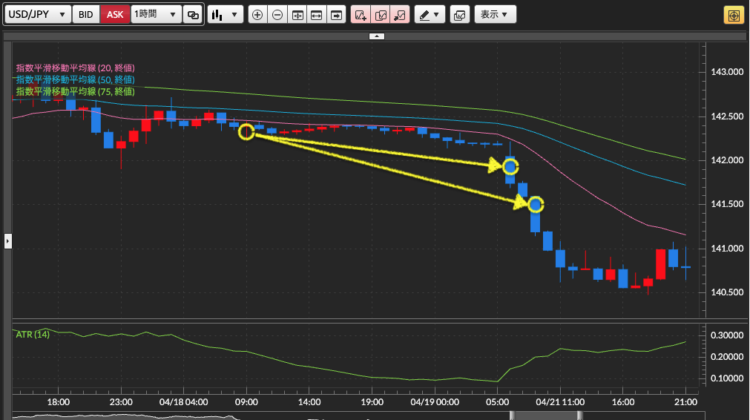
Task: Click the 0.30000 ATR axis value
Action: [x=727, y=335]
